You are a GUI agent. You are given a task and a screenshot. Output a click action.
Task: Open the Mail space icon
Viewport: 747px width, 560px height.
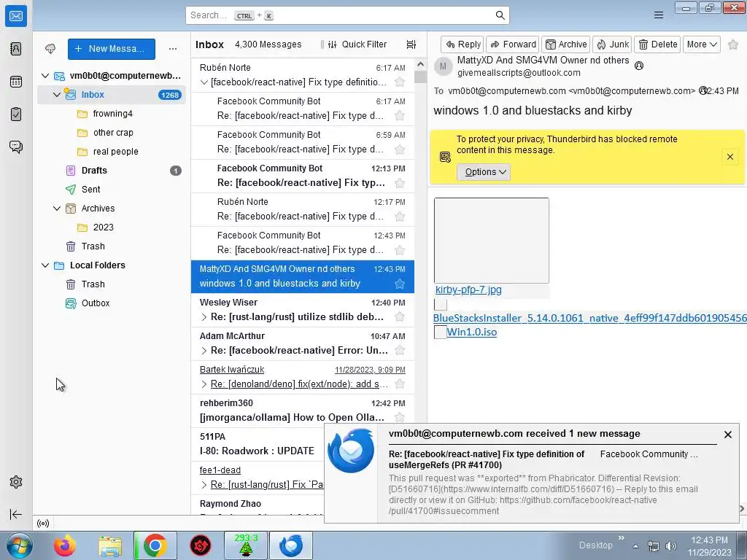click(x=16, y=16)
